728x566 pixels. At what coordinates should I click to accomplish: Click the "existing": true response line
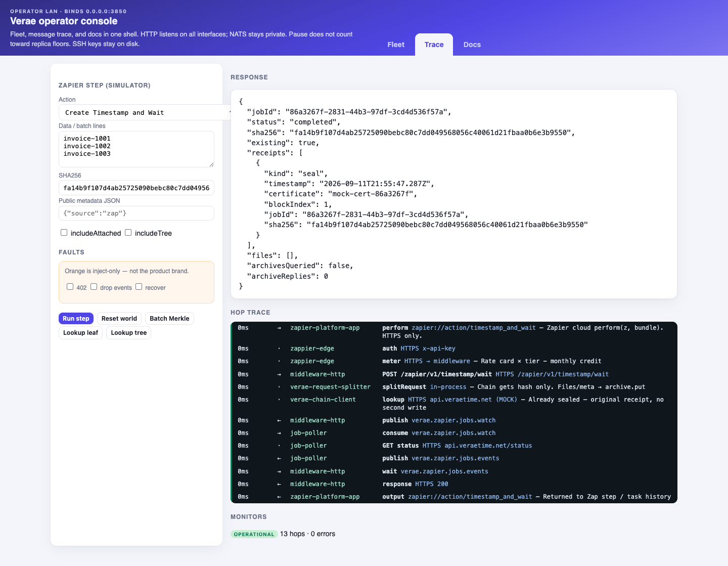click(283, 143)
